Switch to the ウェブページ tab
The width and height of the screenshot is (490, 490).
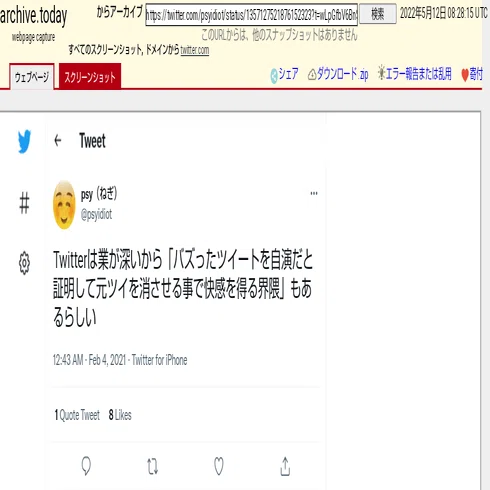point(32,77)
